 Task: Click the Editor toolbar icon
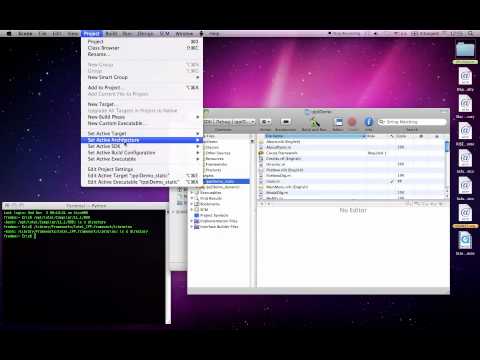[339, 122]
